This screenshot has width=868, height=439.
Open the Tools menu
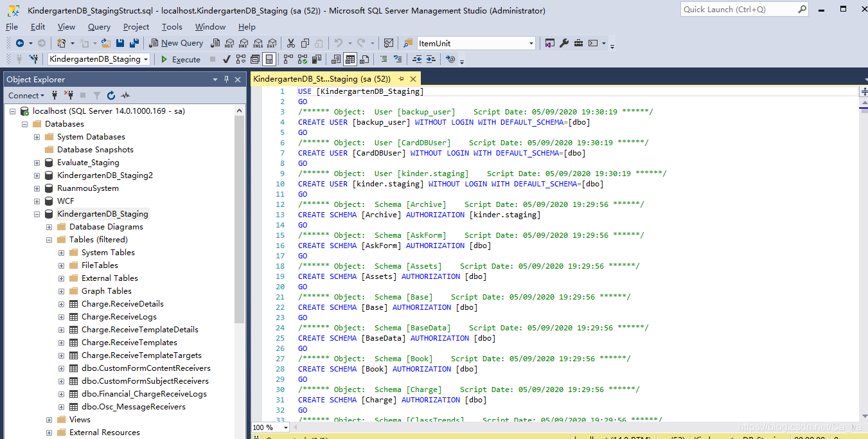coord(172,26)
